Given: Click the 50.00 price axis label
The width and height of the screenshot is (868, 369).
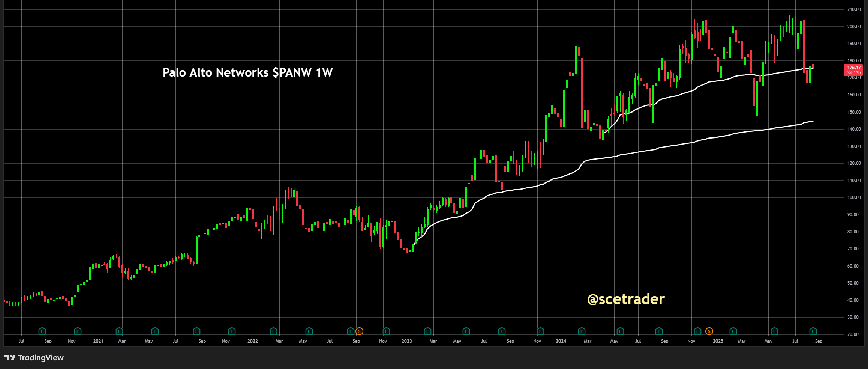Looking at the screenshot, I should click(x=853, y=283).
